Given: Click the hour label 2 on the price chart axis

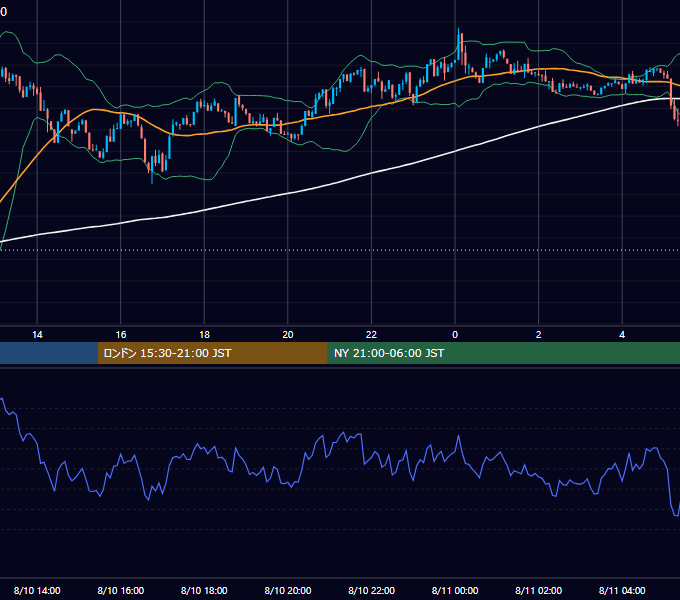Looking at the screenshot, I should (539, 335).
